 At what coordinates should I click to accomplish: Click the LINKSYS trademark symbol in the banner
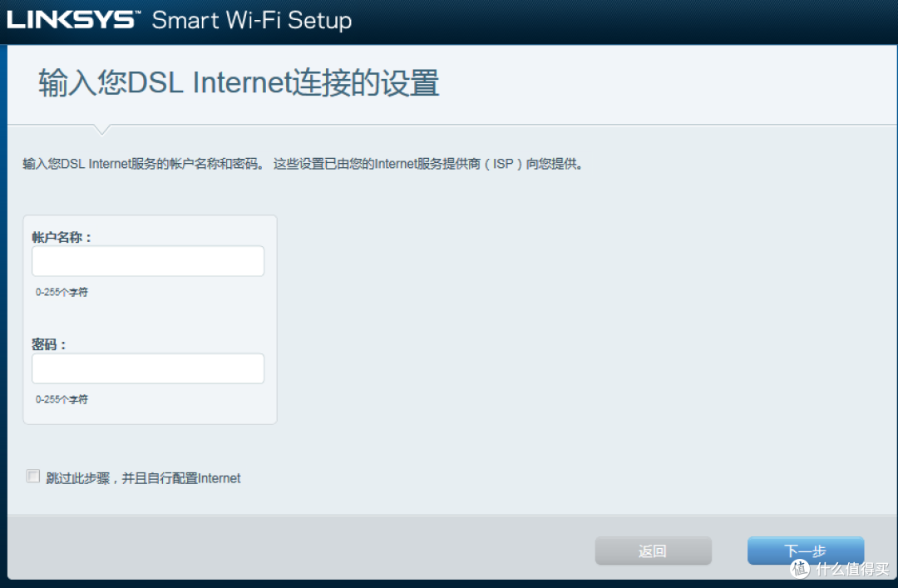(x=140, y=11)
